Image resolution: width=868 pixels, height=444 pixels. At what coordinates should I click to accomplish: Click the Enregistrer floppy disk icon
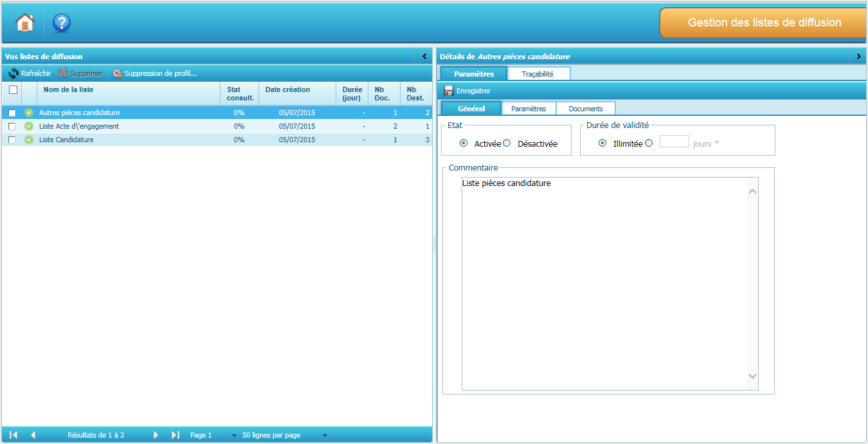[449, 91]
